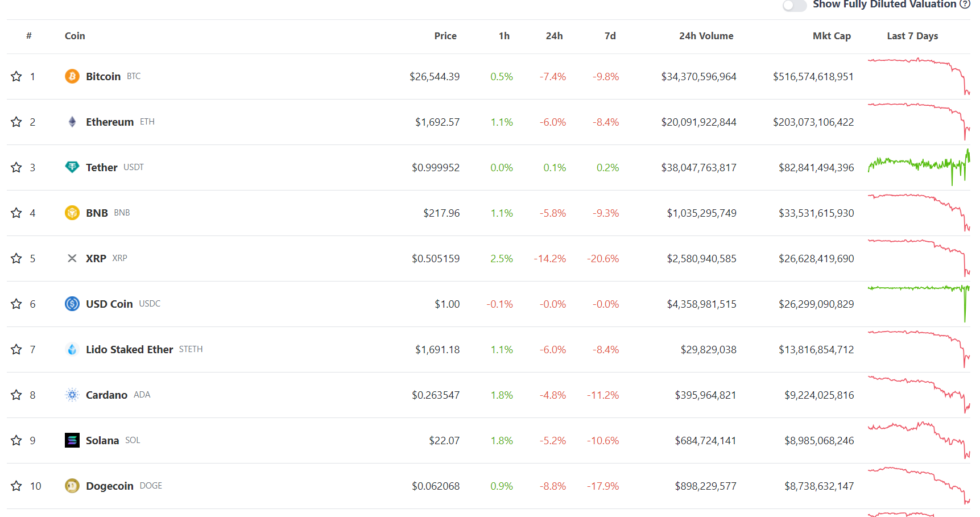Screen dimensions: 980x517
Task: Click the yellow BNB logo
Action: (72, 213)
